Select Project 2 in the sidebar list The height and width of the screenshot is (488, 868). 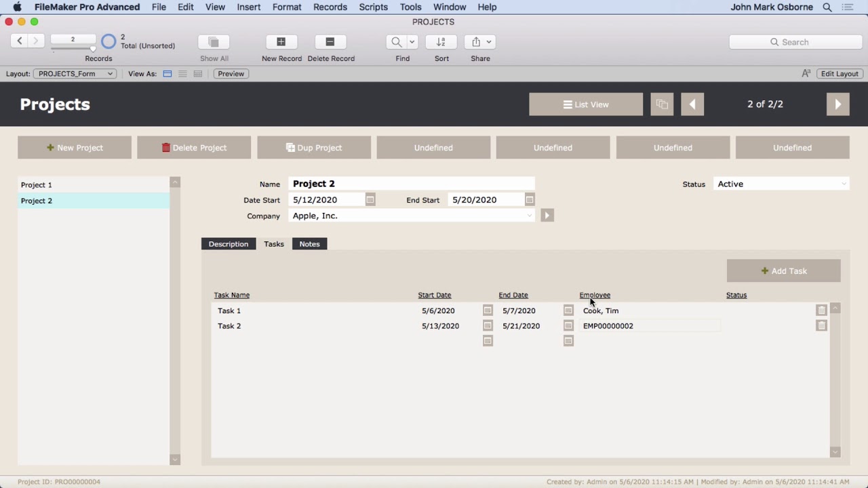point(94,201)
